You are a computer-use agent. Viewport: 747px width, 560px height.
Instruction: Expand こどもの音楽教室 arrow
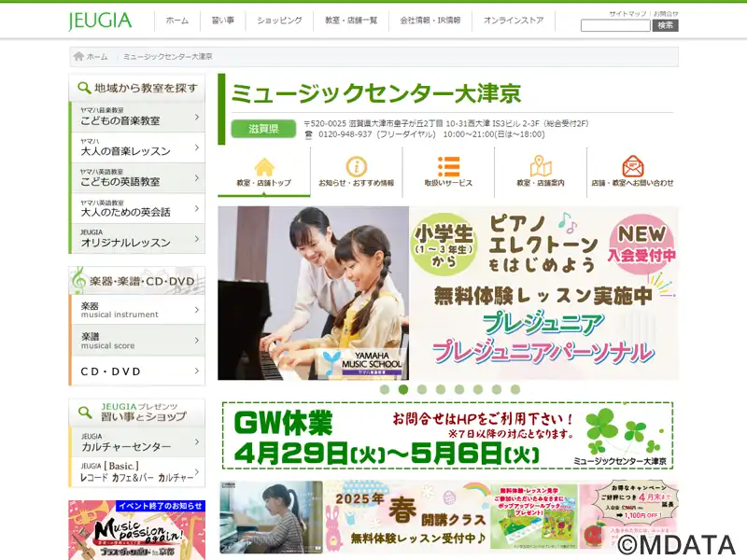[197, 117]
